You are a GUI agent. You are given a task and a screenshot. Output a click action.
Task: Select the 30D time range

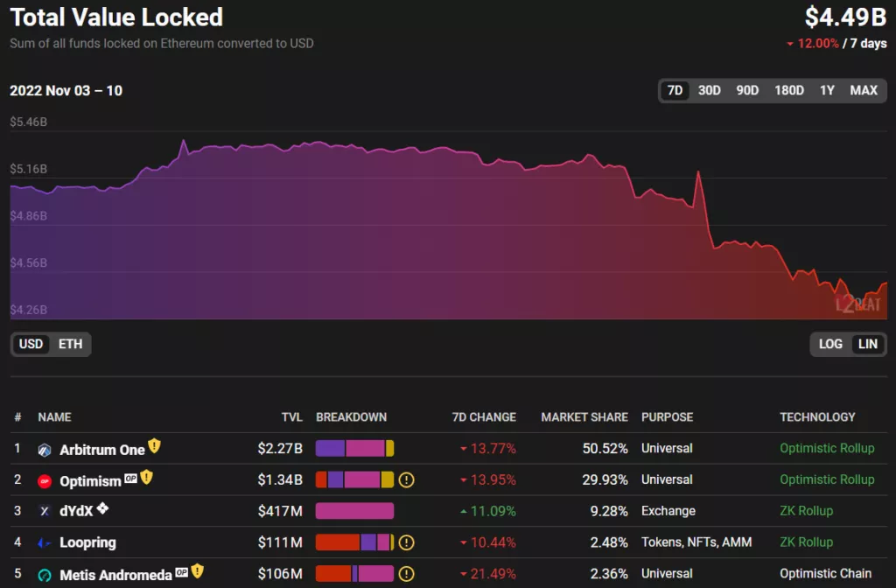[710, 91]
